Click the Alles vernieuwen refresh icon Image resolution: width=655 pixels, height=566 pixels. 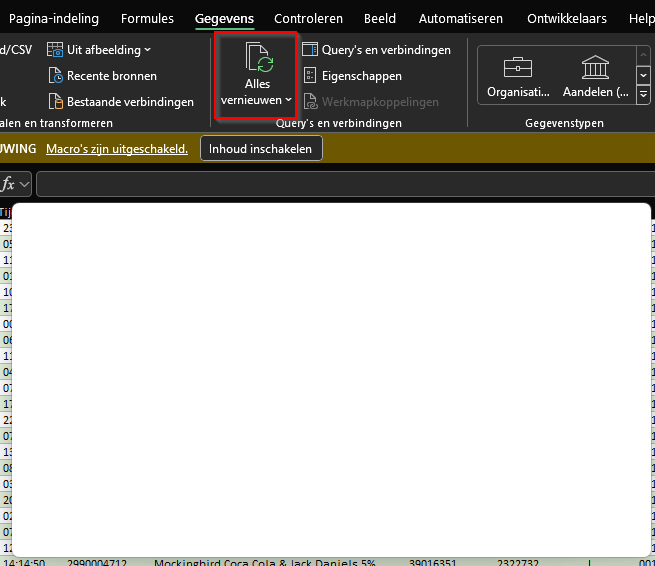click(259, 58)
